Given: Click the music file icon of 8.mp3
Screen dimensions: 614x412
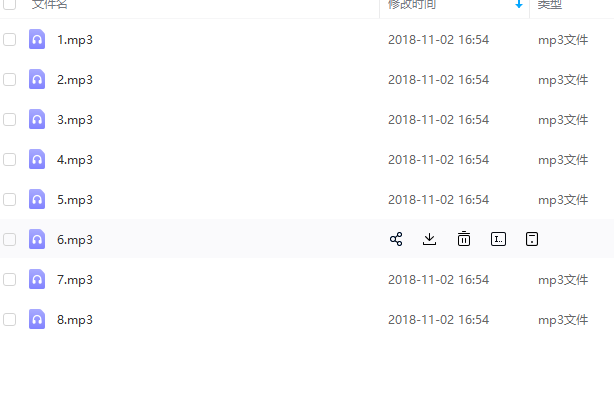Looking at the screenshot, I should 37,320.
